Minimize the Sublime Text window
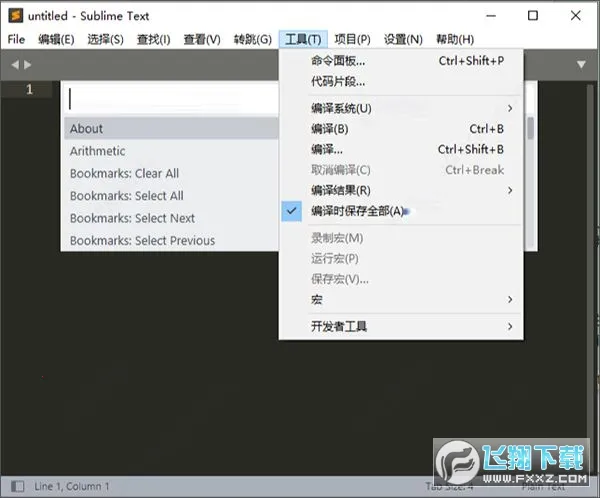600x498 pixels. (x=491, y=16)
